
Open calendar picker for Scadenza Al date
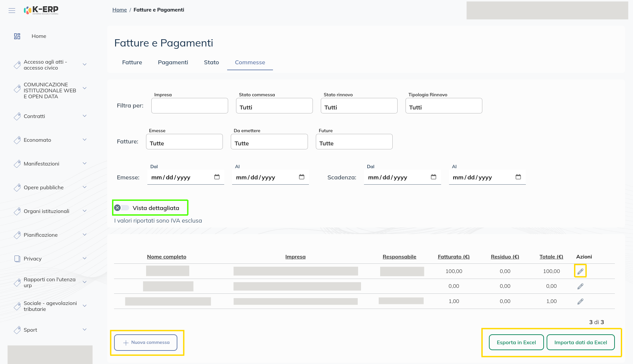pyautogui.click(x=518, y=177)
